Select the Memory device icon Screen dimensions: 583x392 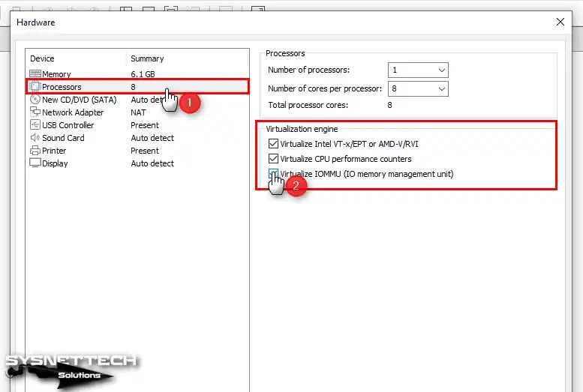click(x=35, y=73)
